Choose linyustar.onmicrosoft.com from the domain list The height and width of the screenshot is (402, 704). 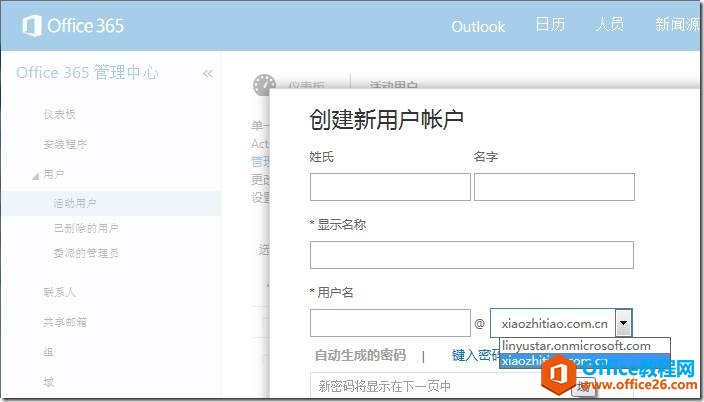point(585,346)
